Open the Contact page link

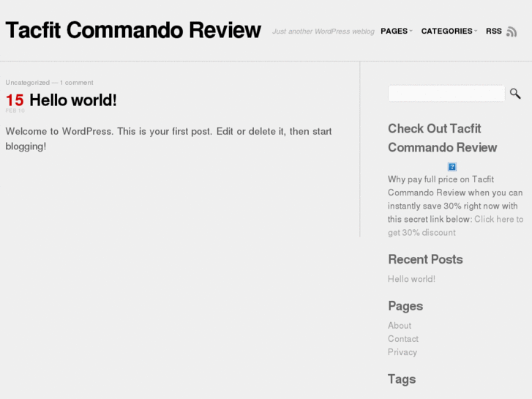pyautogui.click(x=403, y=338)
